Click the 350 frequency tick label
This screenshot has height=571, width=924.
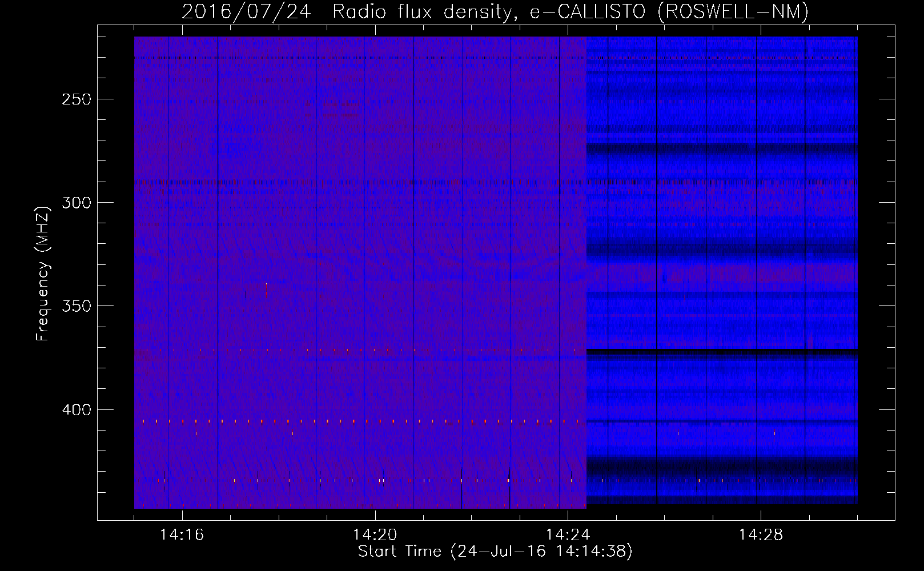[77, 306]
